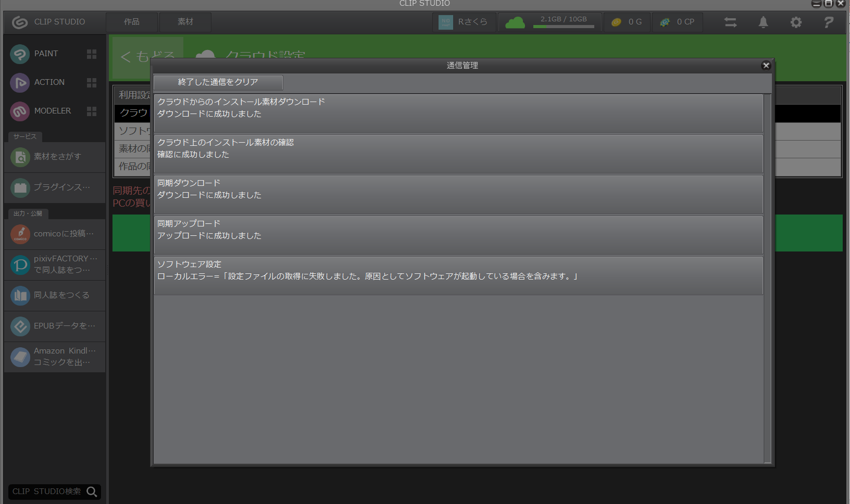Select the クラウド上のインストール素材の確認 entry
This screenshot has width=850, height=504.
(x=458, y=154)
